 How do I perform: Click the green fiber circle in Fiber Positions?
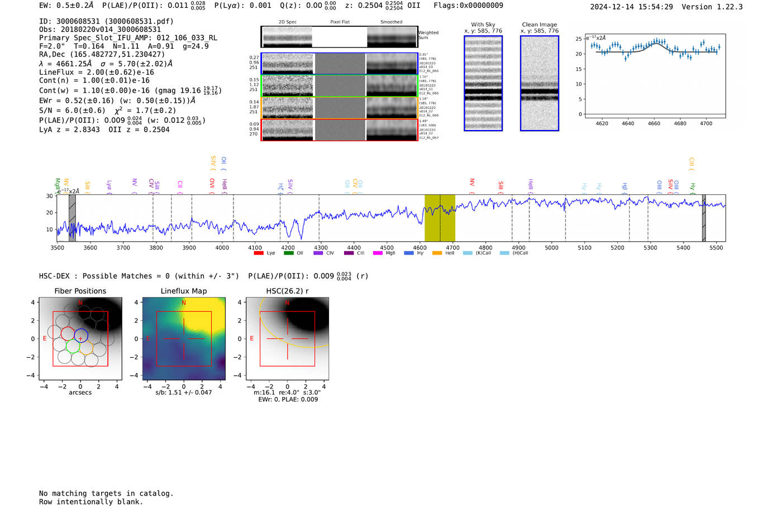pos(73,346)
